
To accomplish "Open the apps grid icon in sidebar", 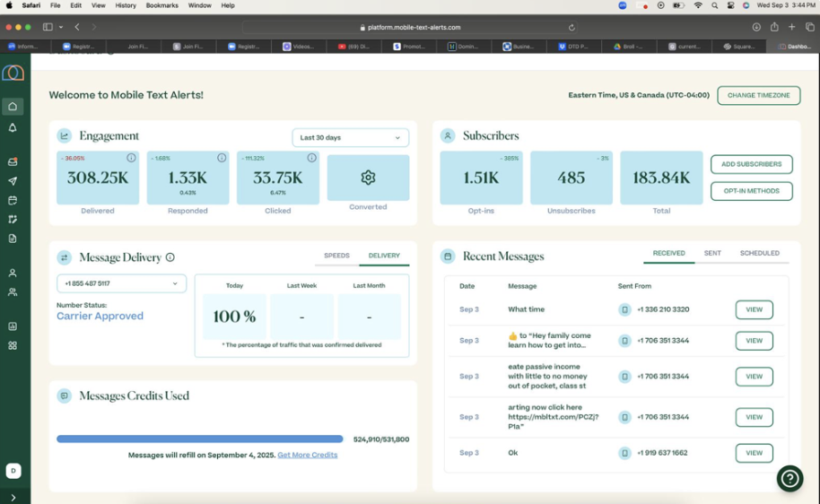I will click(13, 345).
